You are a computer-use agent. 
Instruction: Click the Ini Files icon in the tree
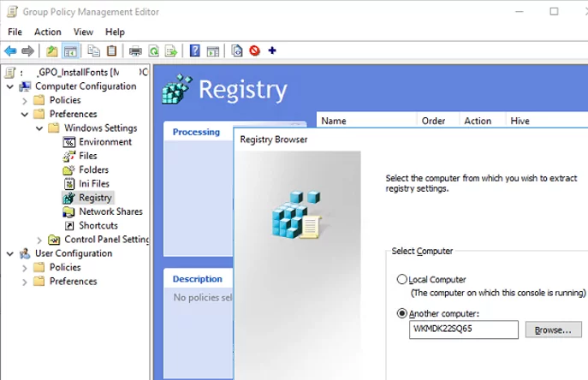click(x=69, y=184)
